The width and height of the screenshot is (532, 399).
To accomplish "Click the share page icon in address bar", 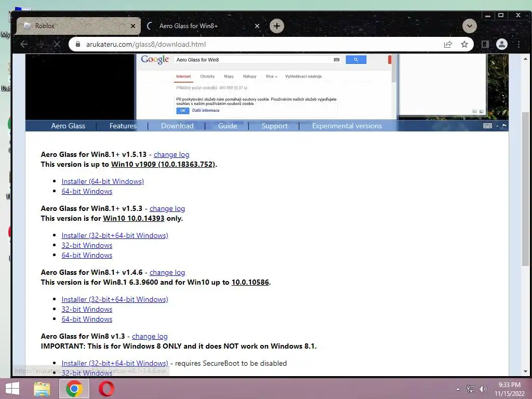I will [x=448, y=45].
